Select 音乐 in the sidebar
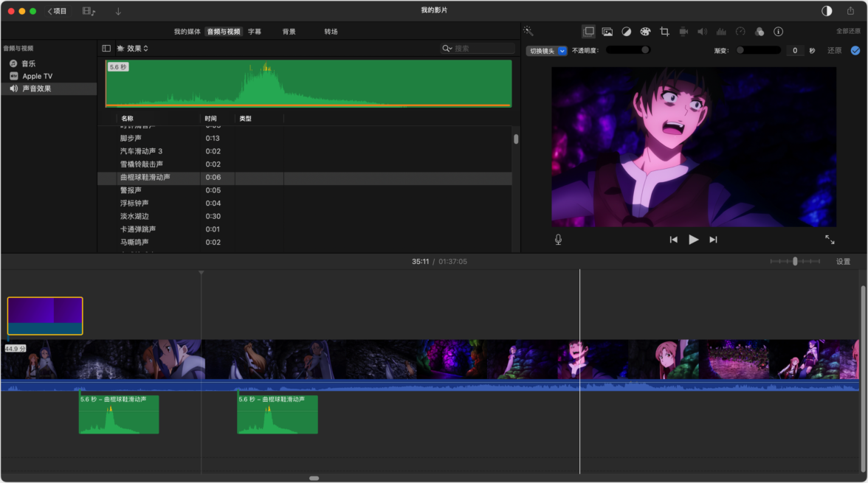This screenshot has width=868, height=483. (x=49, y=63)
